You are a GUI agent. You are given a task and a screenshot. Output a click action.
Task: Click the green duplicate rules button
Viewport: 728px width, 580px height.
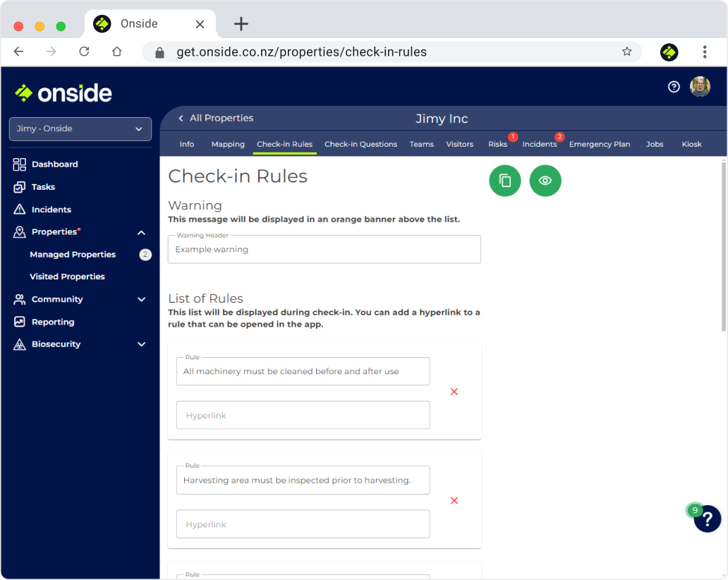pyautogui.click(x=504, y=181)
